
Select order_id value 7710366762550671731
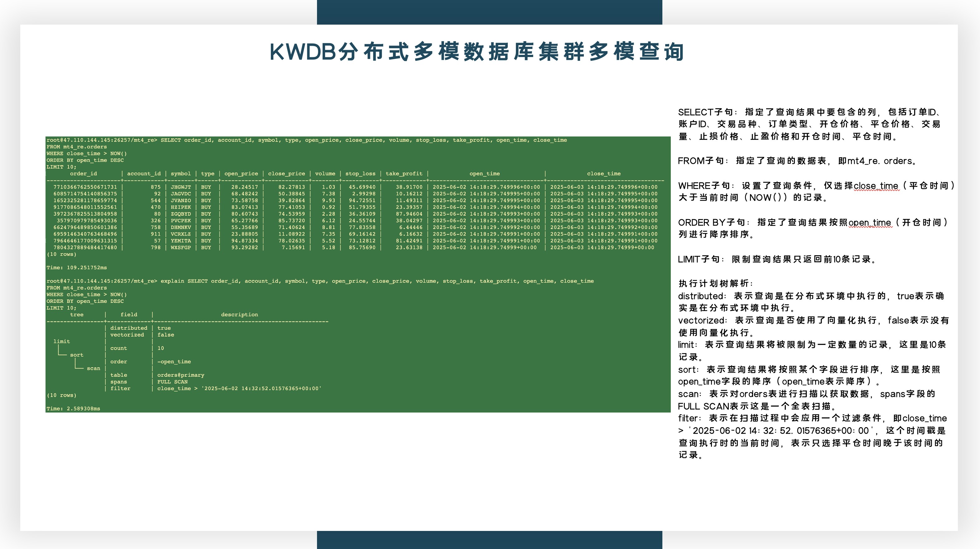point(85,187)
